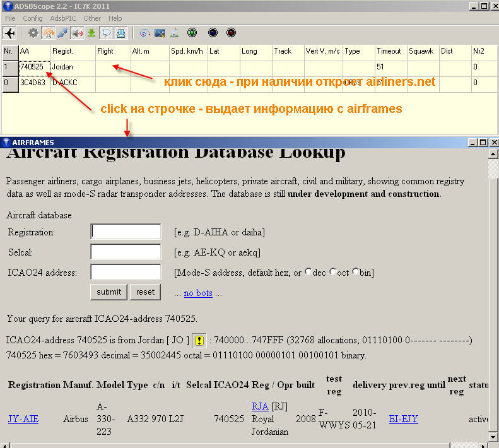Viewport: 499px width, 448px height.
Task: Open the monitor with tools icon
Action: coord(160,33)
